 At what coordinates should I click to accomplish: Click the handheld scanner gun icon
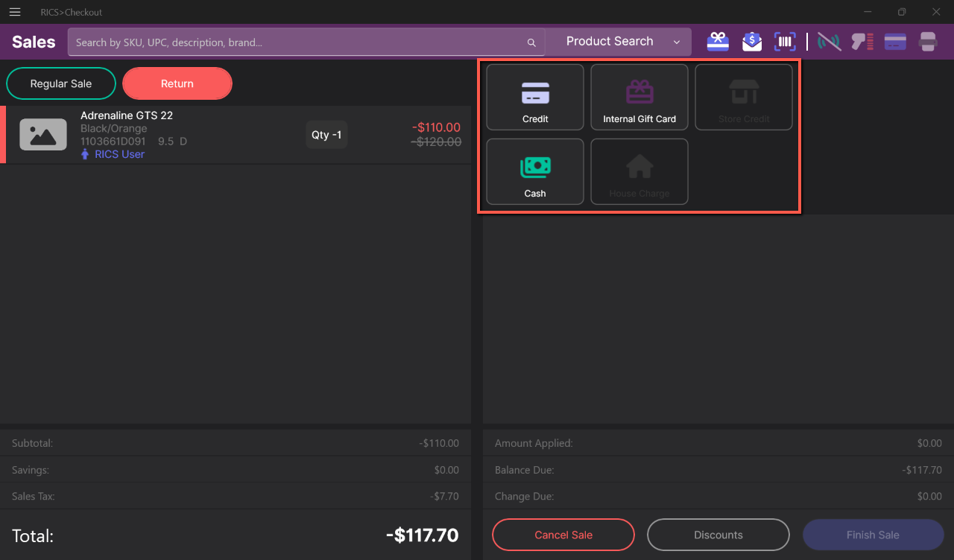pos(862,42)
